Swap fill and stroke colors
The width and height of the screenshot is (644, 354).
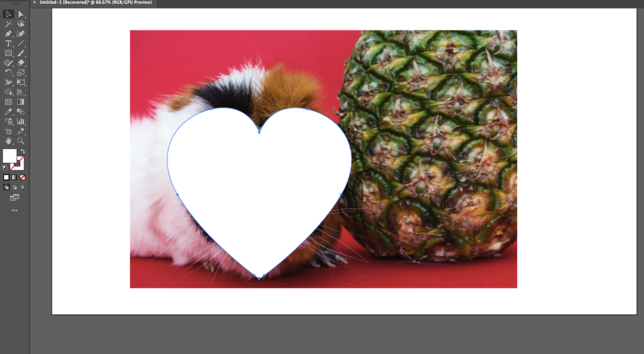pos(23,151)
